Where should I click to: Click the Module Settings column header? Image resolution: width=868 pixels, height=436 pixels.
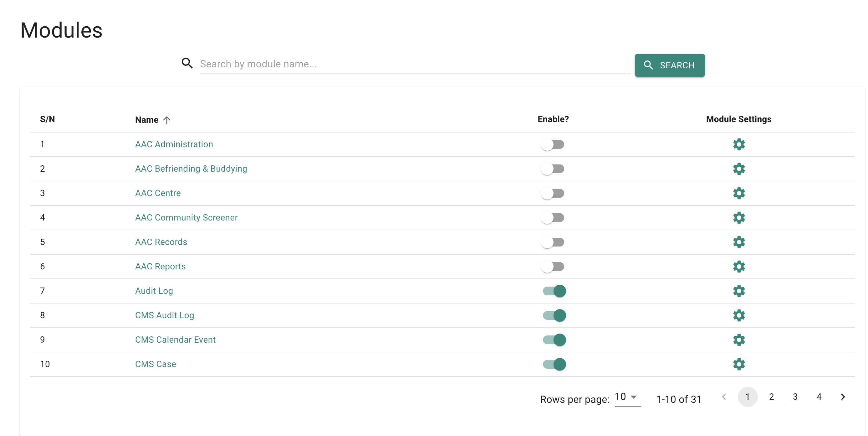tap(738, 119)
